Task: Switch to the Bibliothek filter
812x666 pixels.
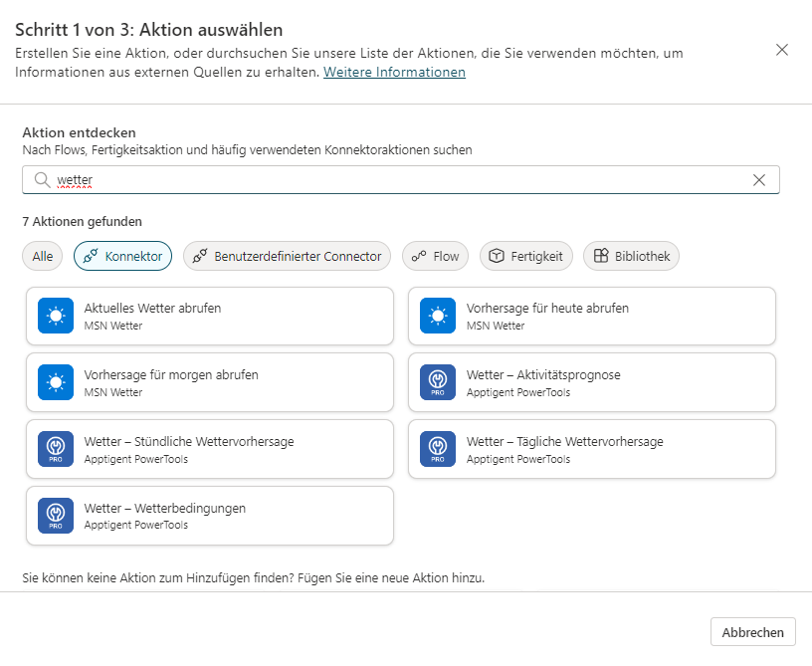Action: click(x=631, y=256)
